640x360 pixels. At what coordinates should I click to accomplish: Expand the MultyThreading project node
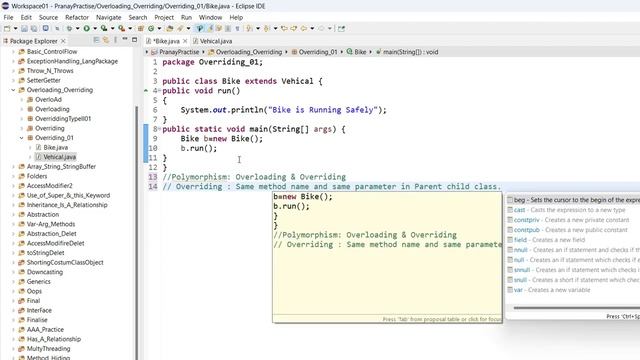click(x=13, y=349)
